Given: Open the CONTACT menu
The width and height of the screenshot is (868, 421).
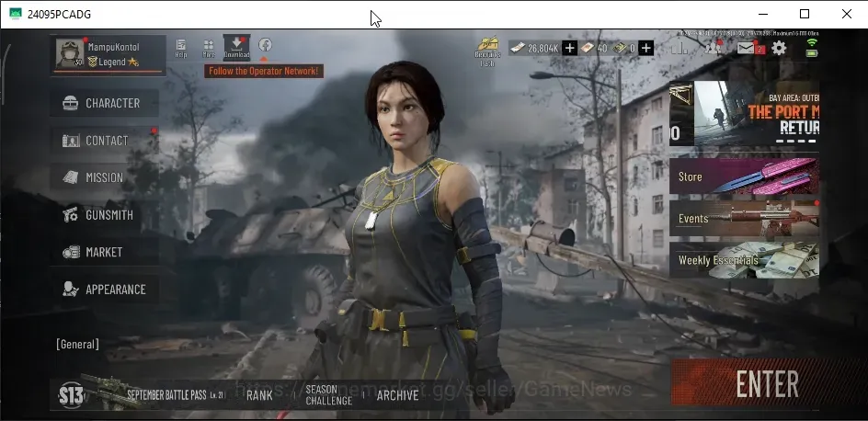Looking at the screenshot, I should pyautogui.click(x=104, y=141).
